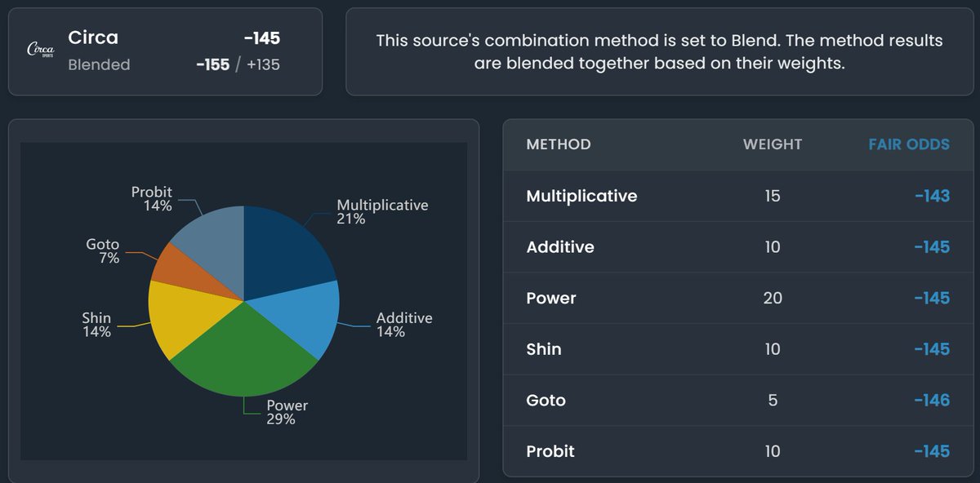Viewport: 980px width, 483px height.
Task: Click Multiplicative fair odds -143
Action: 932,196
